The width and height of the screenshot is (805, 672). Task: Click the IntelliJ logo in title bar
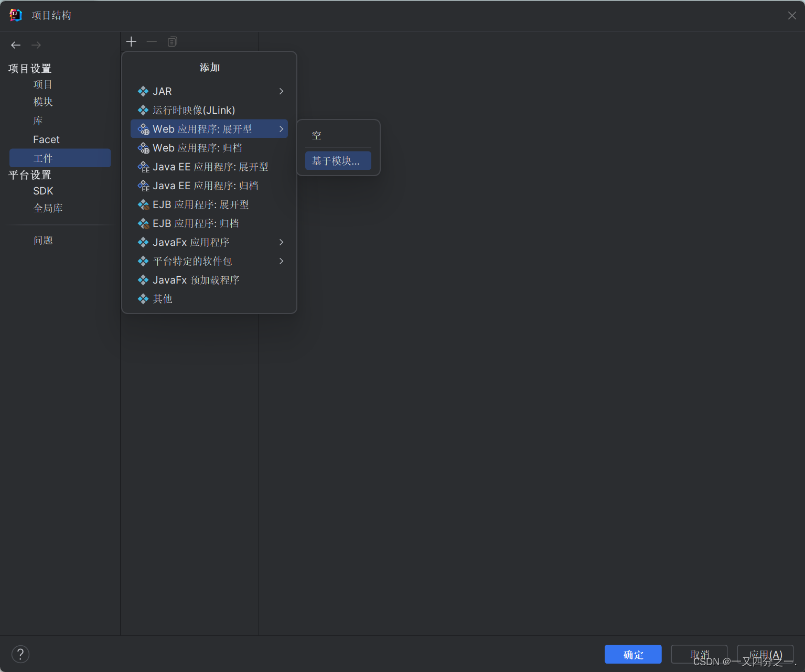[x=15, y=15]
